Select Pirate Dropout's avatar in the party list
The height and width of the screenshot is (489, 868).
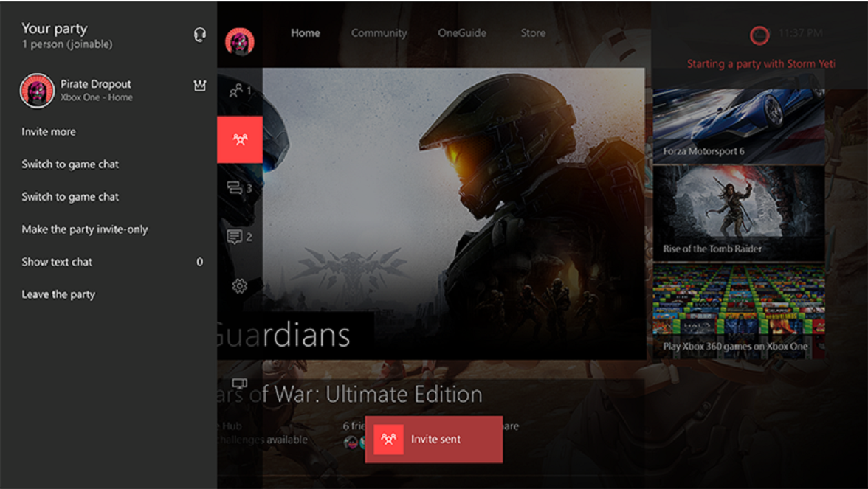(37, 90)
